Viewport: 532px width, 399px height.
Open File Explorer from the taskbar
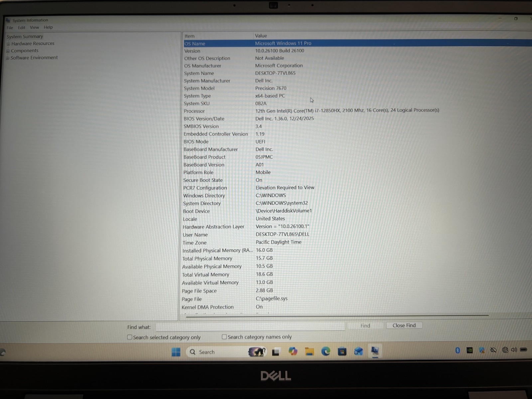pos(310,351)
